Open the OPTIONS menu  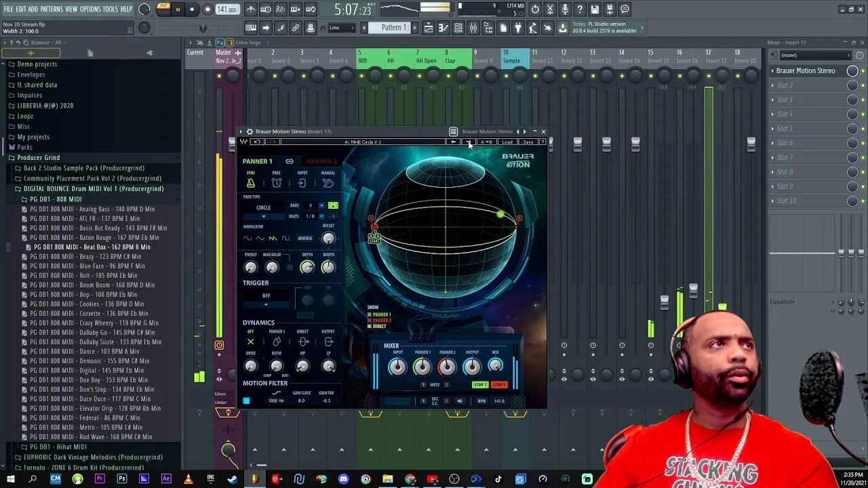tap(90, 9)
